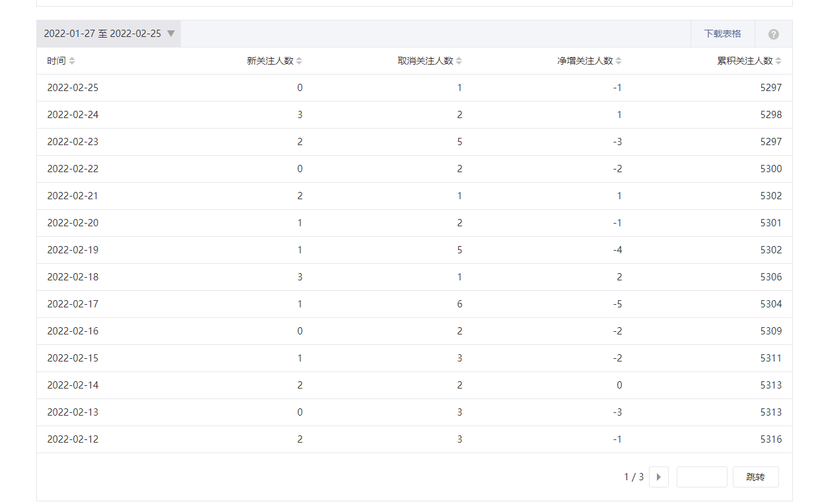Click the 取消关注人数 column header text
This screenshot has height=504, width=814.
[425, 61]
